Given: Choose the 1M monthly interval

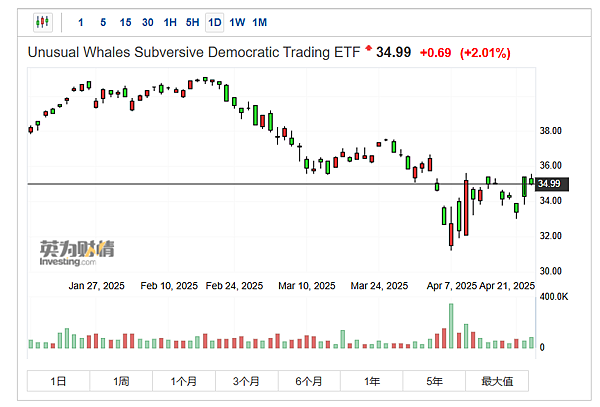Looking at the screenshot, I should click(x=259, y=23).
